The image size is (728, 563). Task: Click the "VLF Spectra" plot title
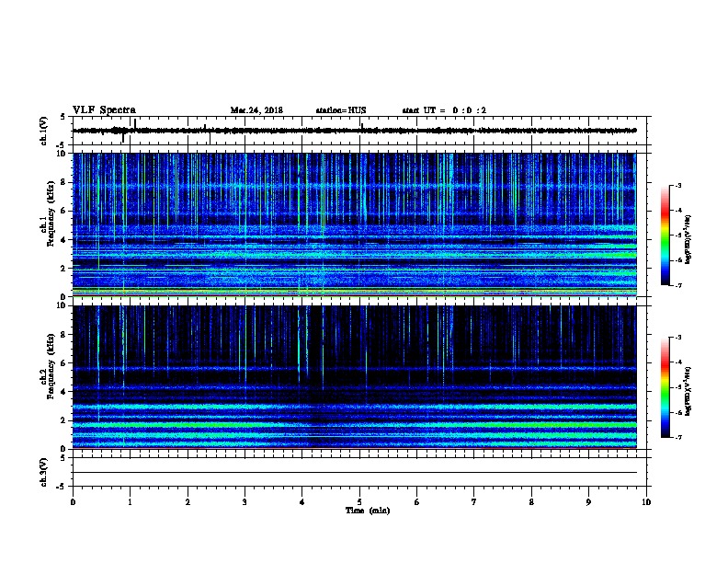[x=104, y=110]
